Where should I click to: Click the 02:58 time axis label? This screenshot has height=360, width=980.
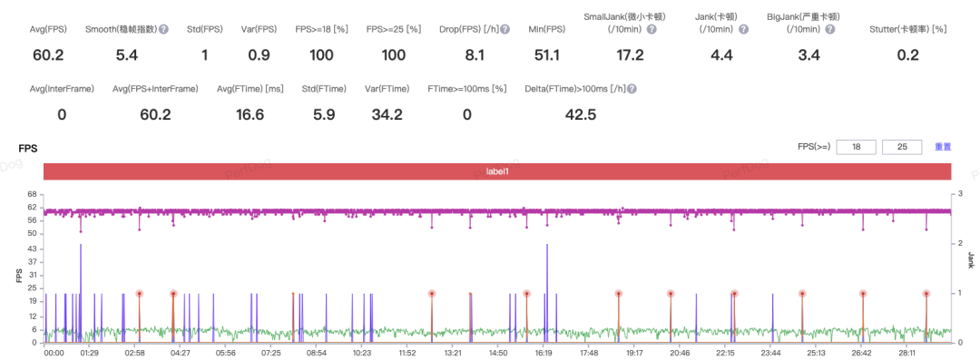(135, 353)
